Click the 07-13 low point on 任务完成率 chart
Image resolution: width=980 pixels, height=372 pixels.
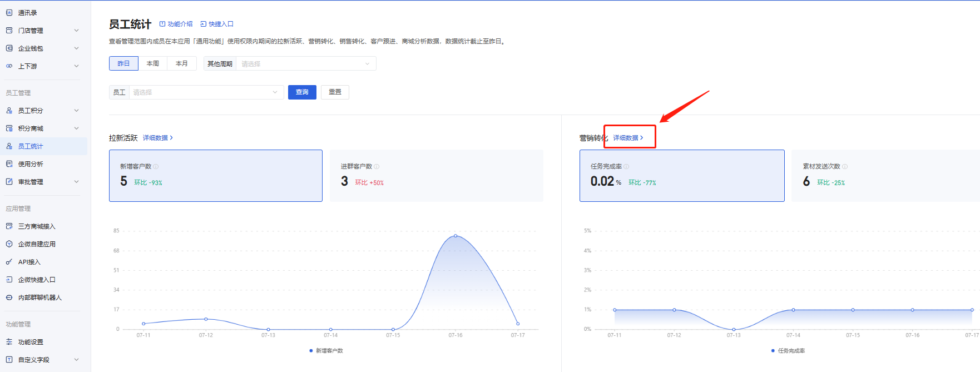click(734, 330)
